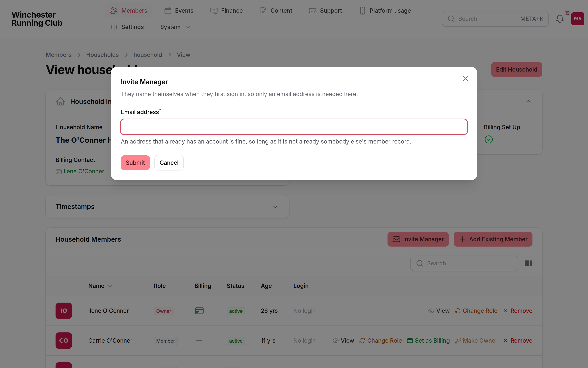This screenshot has width=588, height=368.
Task: Click the Household Info home icon
Action: pos(60,101)
